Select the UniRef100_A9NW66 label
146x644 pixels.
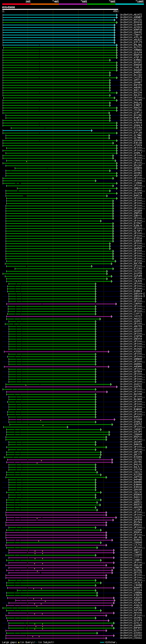click(x=131, y=50)
